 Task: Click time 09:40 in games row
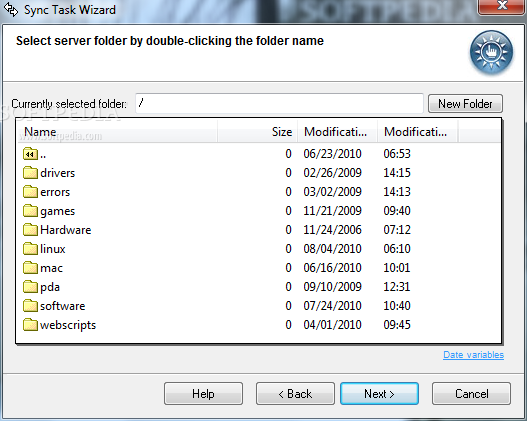397,211
